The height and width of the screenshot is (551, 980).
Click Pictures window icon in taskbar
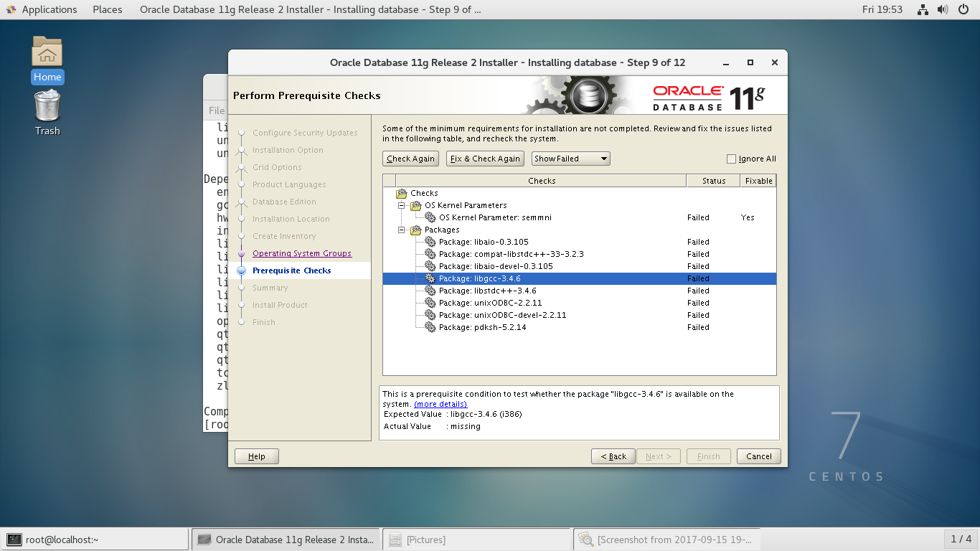395,540
